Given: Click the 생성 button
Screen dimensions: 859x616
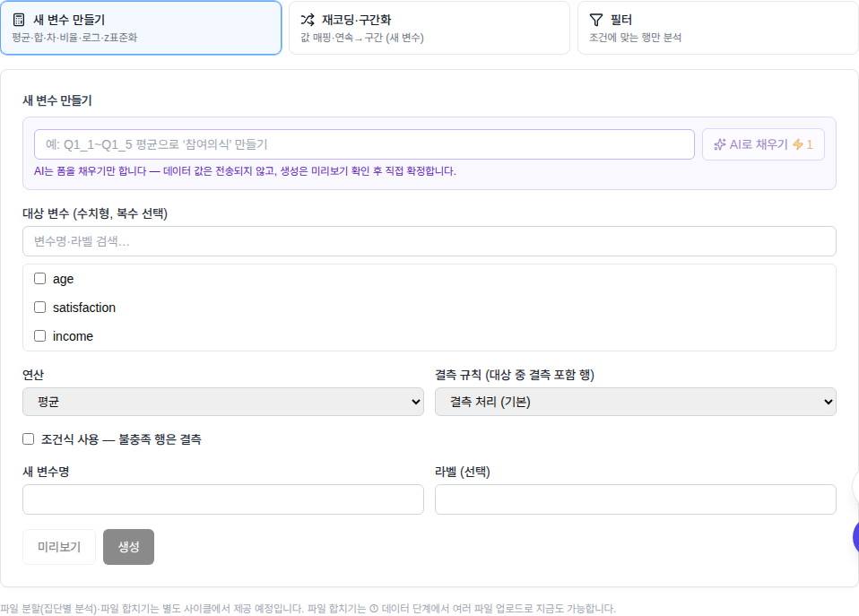Looking at the screenshot, I should tap(129, 546).
